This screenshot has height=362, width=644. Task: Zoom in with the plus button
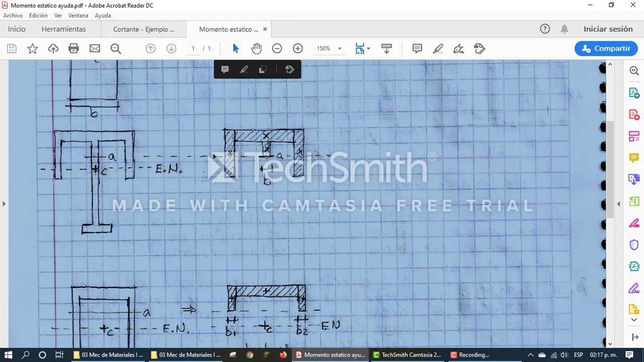(x=298, y=49)
